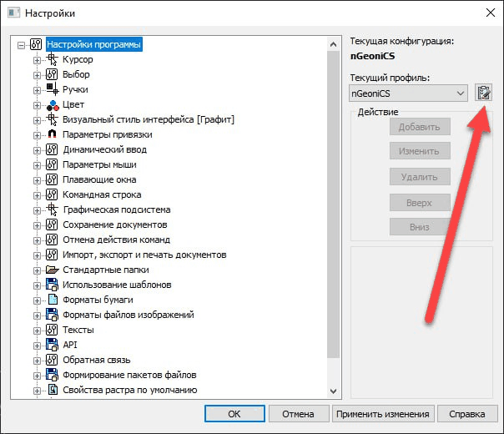Viewport: 504px width, 434px height.
Task: Open help with the Справка button
Action: point(466,414)
